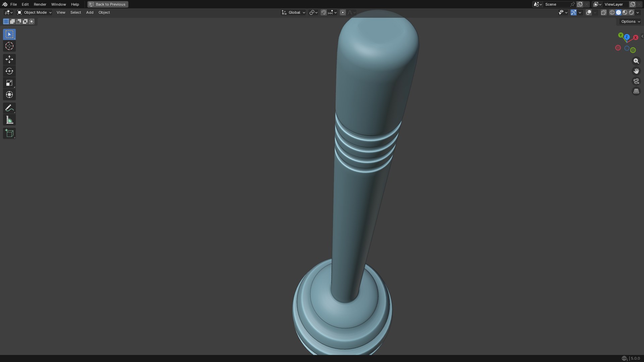This screenshot has width=644, height=362.
Task: Toggle the show gizmo button
Action: click(574, 12)
